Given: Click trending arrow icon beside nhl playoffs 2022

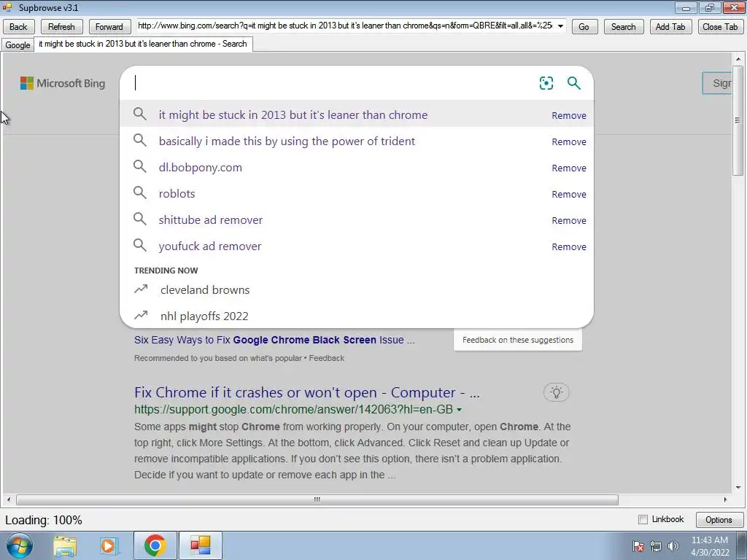Looking at the screenshot, I should point(141,315).
